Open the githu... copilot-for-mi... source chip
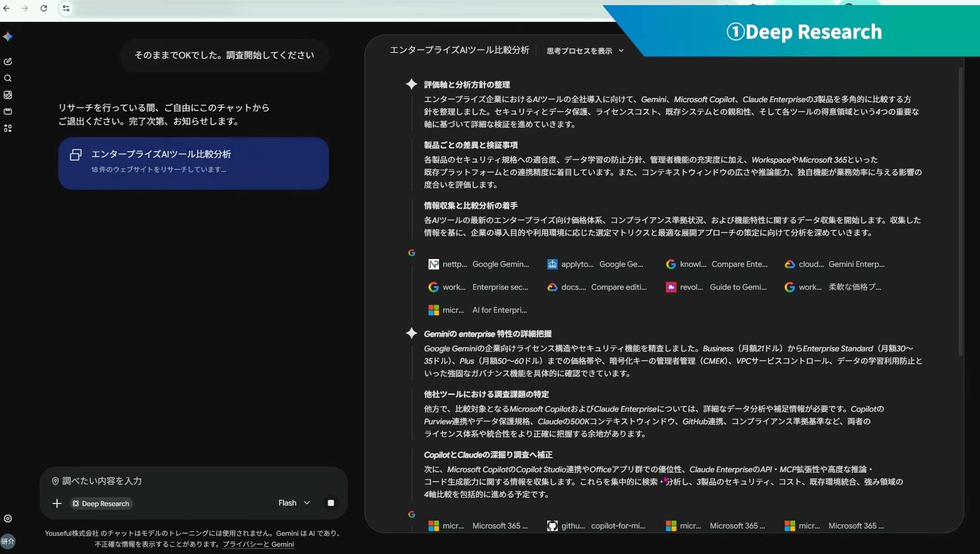The image size is (980, 554). point(596,526)
